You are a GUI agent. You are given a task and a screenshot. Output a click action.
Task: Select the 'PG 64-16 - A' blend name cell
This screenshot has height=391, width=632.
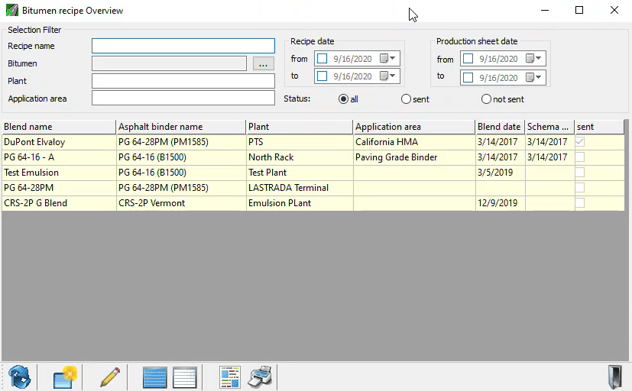59,157
